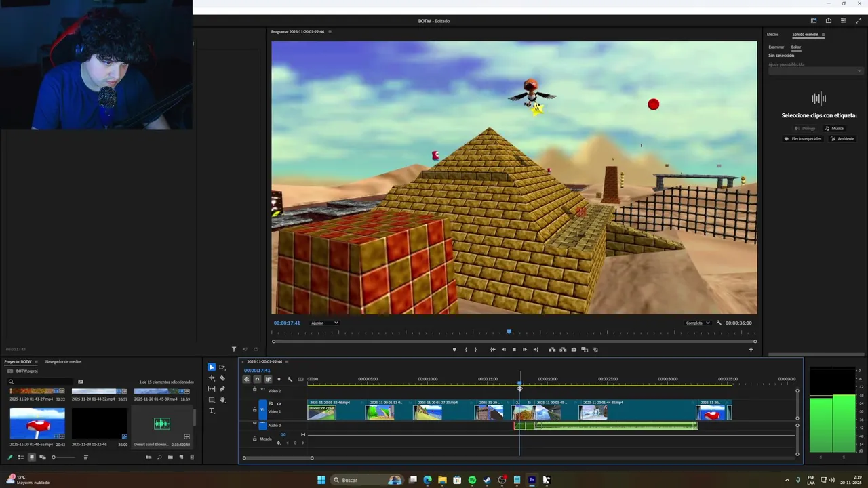Tag clip as Música
This screenshot has height=488, width=868.
834,128
